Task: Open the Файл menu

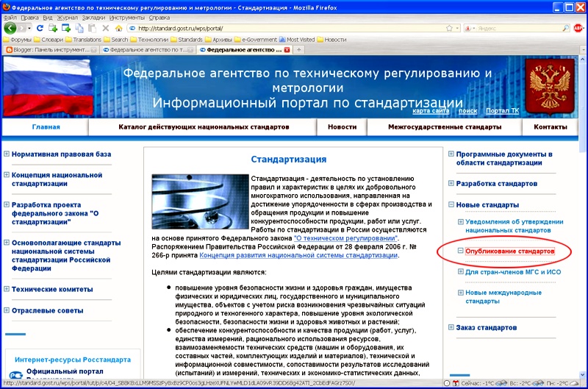Action: point(10,18)
